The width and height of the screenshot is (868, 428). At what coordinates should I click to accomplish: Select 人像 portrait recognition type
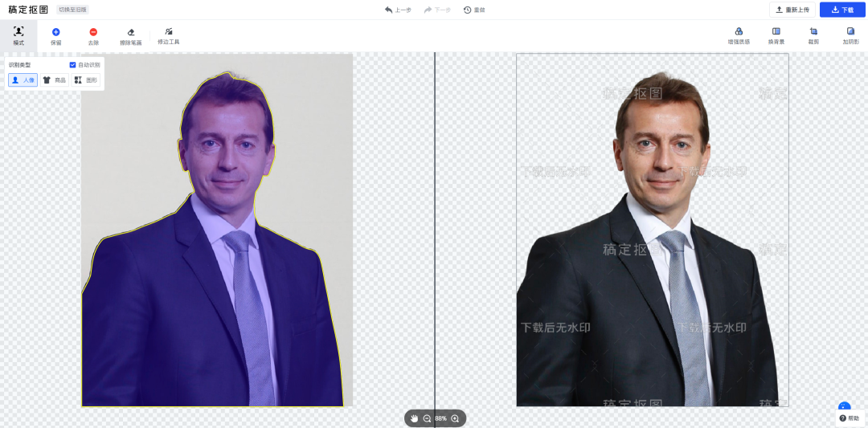tap(23, 80)
